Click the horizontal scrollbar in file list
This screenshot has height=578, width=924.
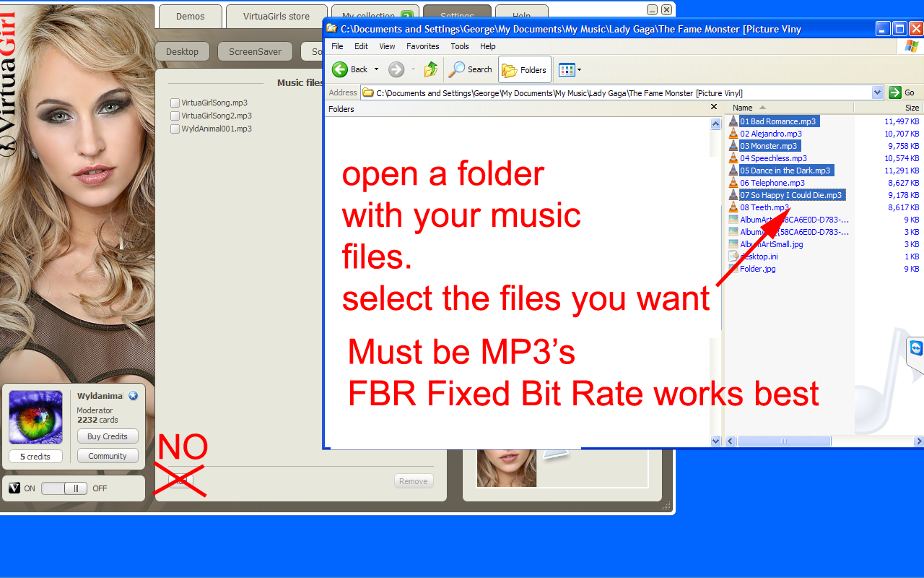(784, 441)
